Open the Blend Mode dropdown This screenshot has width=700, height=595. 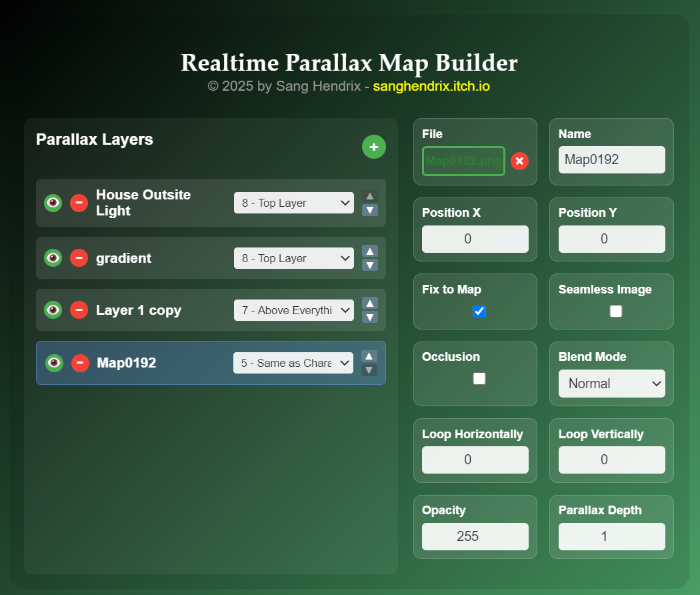(611, 384)
